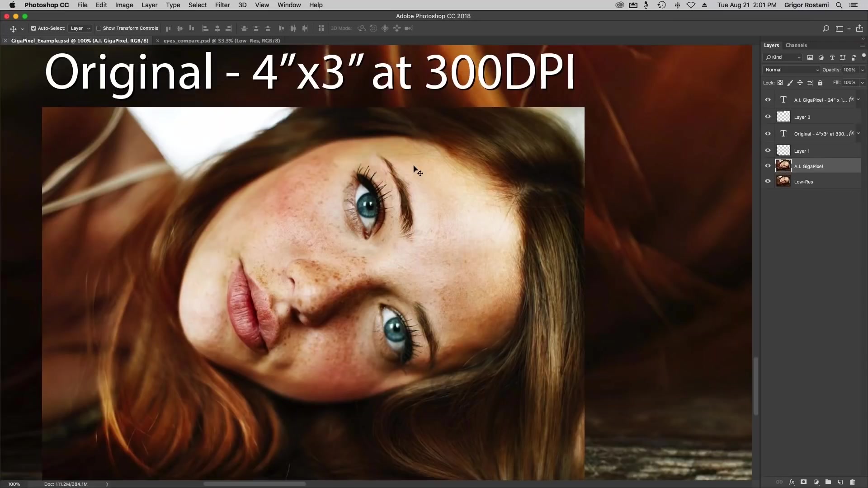Toggle Lock position icon
The image size is (868, 488).
coord(800,83)
